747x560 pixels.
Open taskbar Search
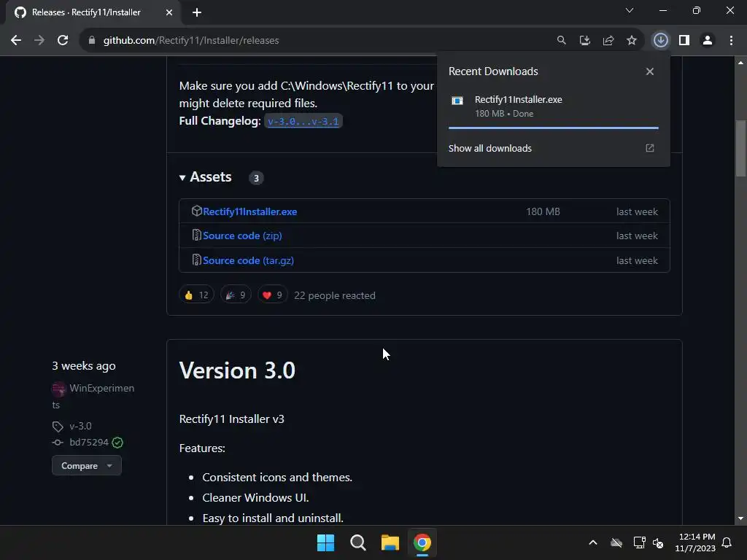click(357, 542)
